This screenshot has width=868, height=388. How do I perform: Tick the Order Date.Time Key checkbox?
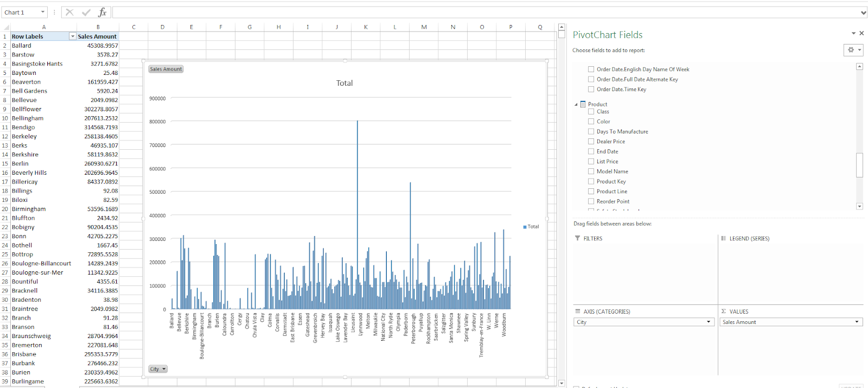click(x=591, y=90)
